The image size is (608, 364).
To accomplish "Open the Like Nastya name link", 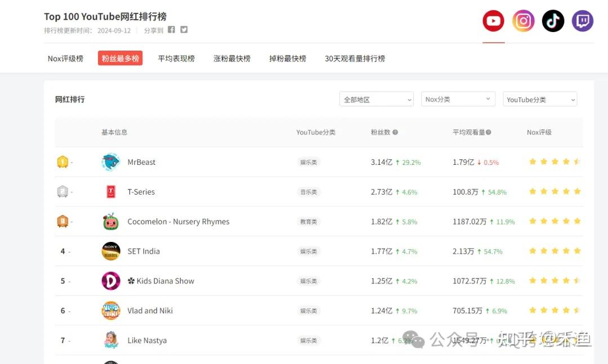I will pyautogui.click(x=147, y=340).
